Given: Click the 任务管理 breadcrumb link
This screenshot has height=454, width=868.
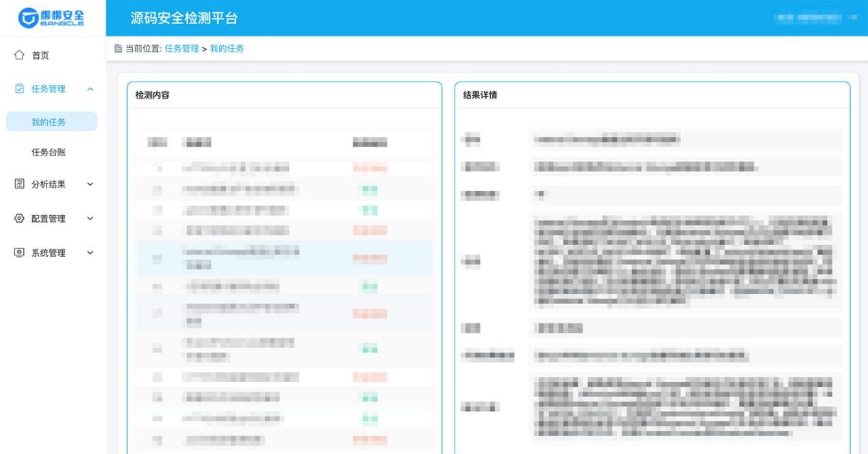Looking at the screenshot, I should [x=181, y=49].
